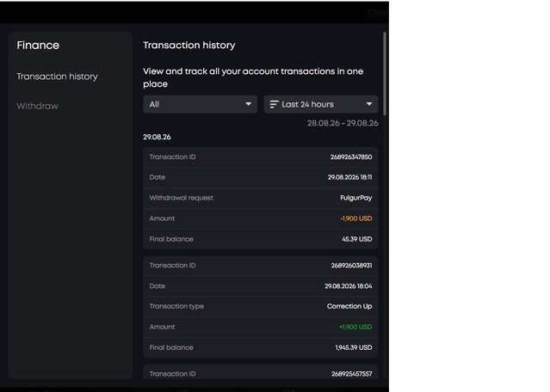550x392 pixels.
Task: Click the Correction Up transaction type value
Action: click(x=349, y=306)
